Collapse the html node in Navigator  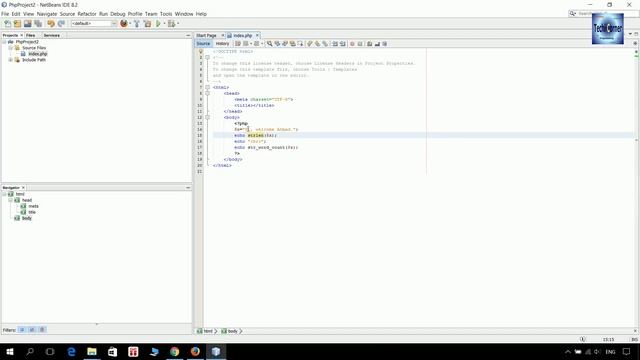(4, 194)
